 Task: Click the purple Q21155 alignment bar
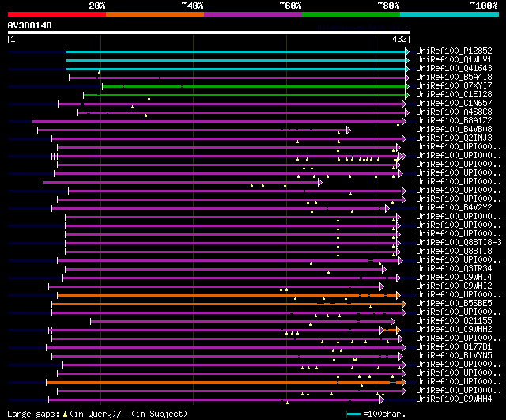(240, 322)
